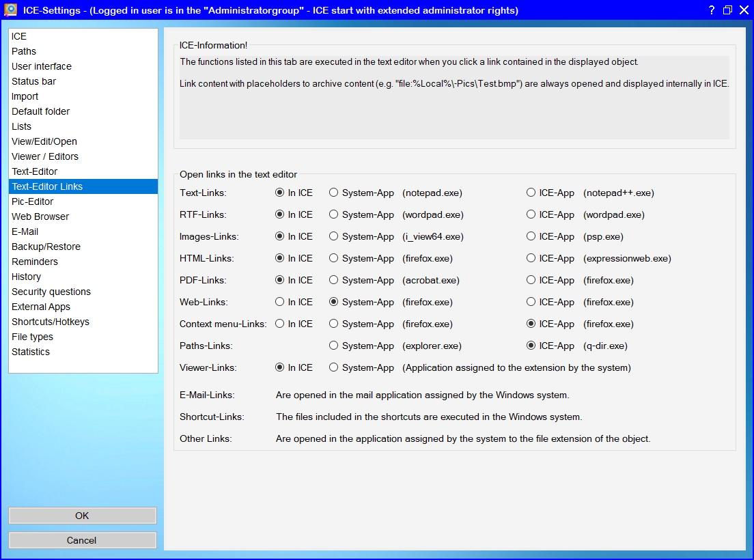Select the Pic-Editor category
754x560 pixels.
click(x=32, y=201)
